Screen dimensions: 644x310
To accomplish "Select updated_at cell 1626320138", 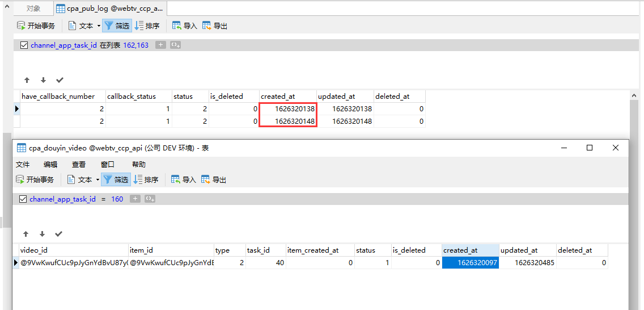I will [345, 109].
